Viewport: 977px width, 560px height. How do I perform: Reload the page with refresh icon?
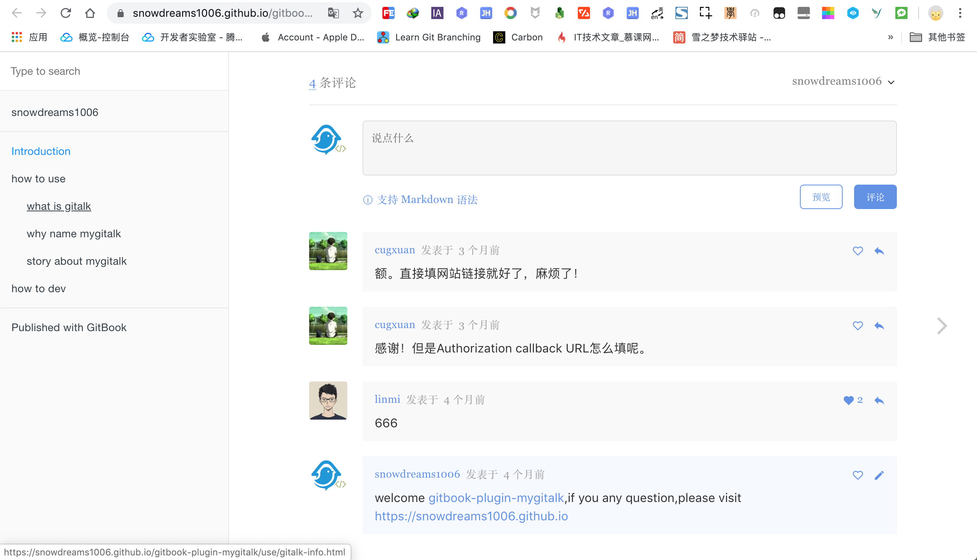click(x=66, y=13)
